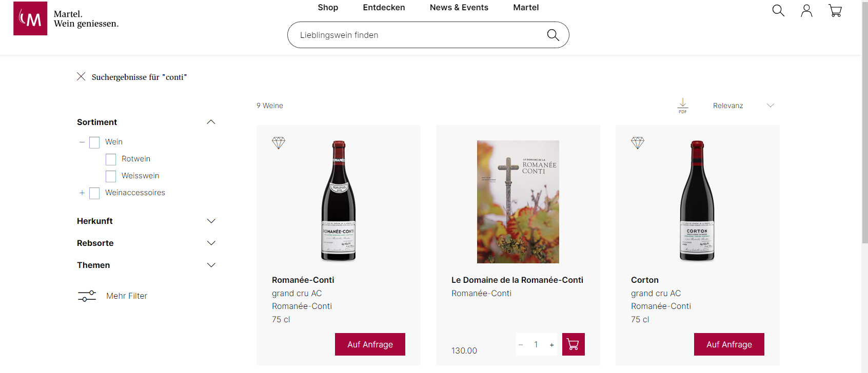Click Auf Anfrage for Romanée-Conti wine
This screenshot has width=868, height=373.
[x=370, y=344]
